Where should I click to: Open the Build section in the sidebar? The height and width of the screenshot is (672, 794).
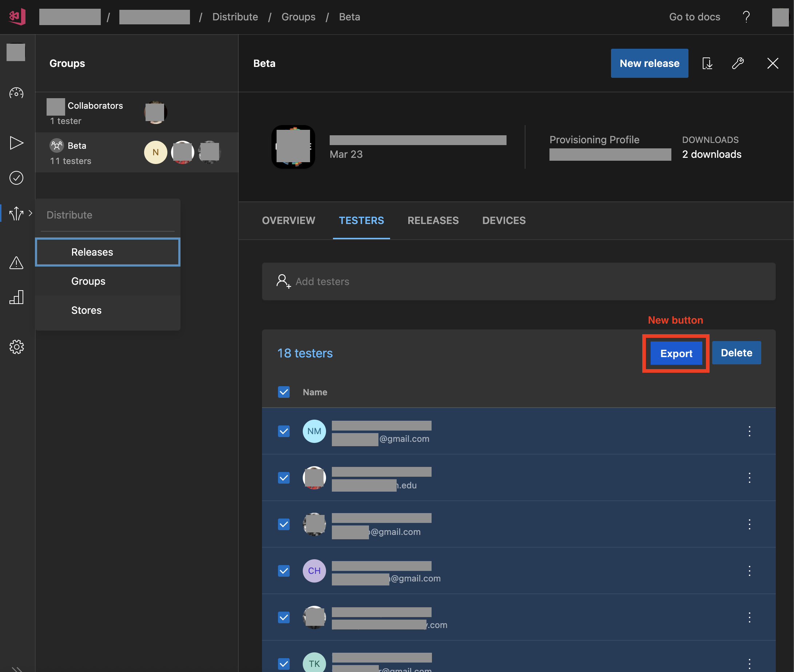16,143
